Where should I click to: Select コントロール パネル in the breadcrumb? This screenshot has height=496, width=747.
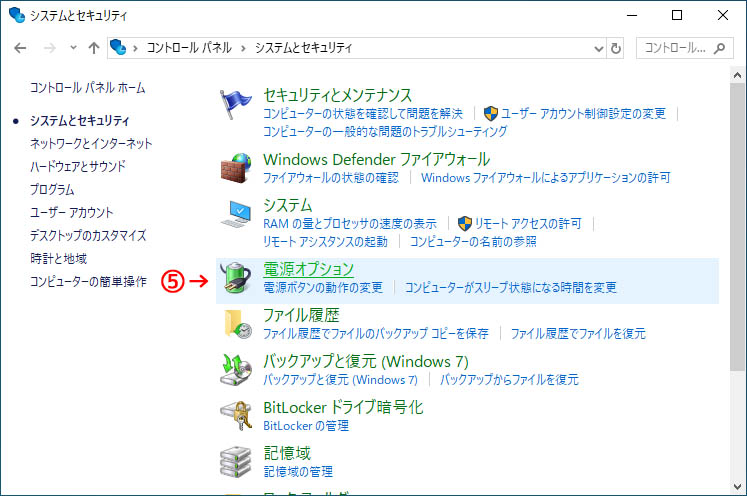[x=189, y=48]
